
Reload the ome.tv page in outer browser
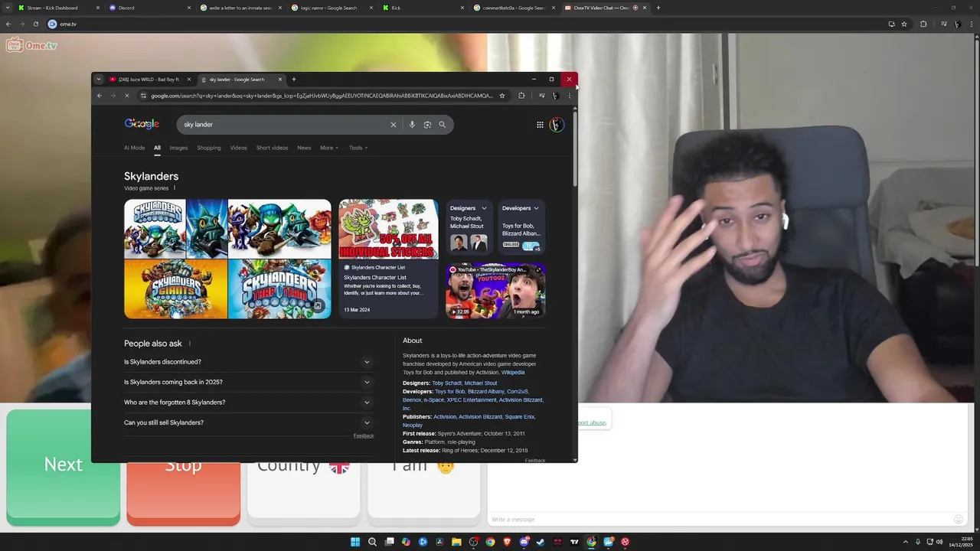click(x=35, y=24)
